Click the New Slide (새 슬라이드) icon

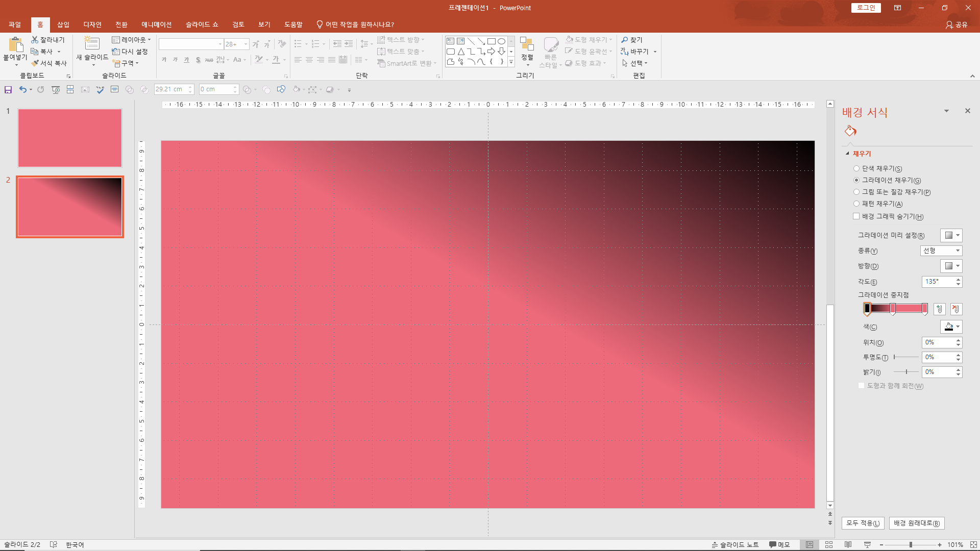pyautogui.click(x=92, y=44)
